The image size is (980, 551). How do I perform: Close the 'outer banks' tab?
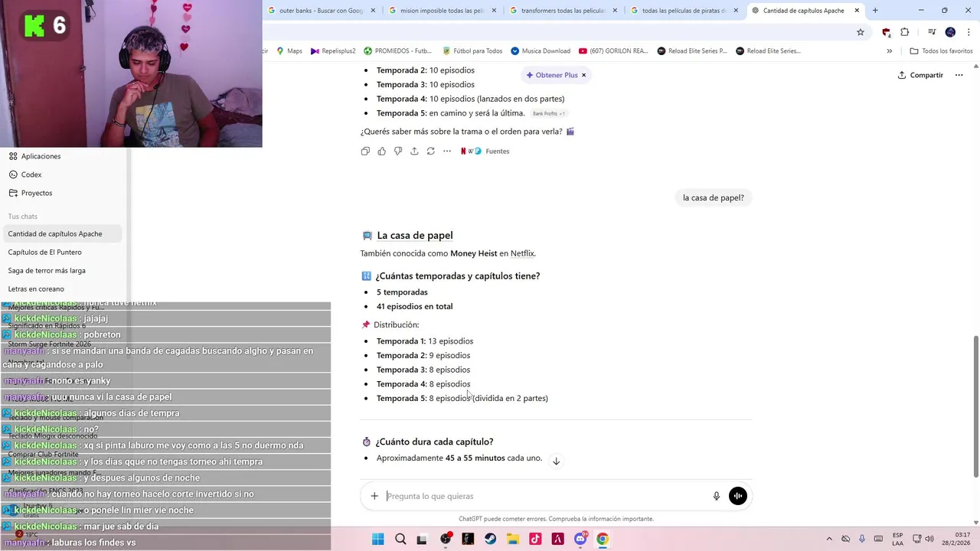point(373,11)
